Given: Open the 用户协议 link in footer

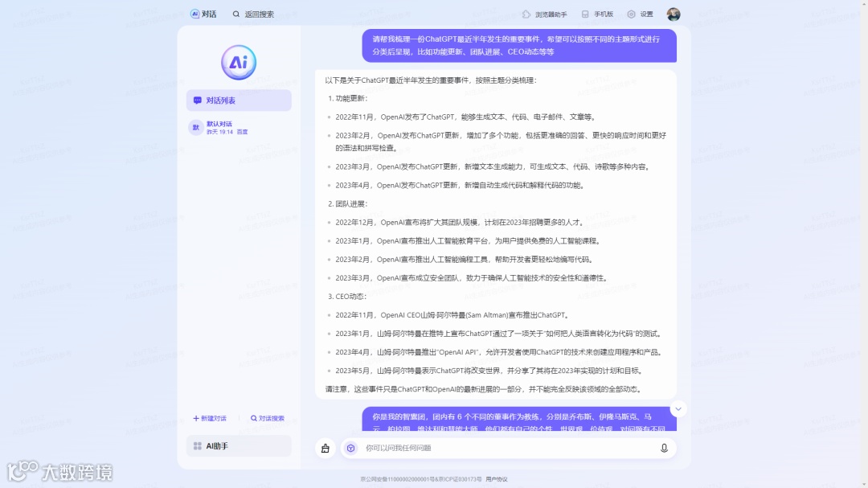Looking at the screenshot, I should point(497,479).
